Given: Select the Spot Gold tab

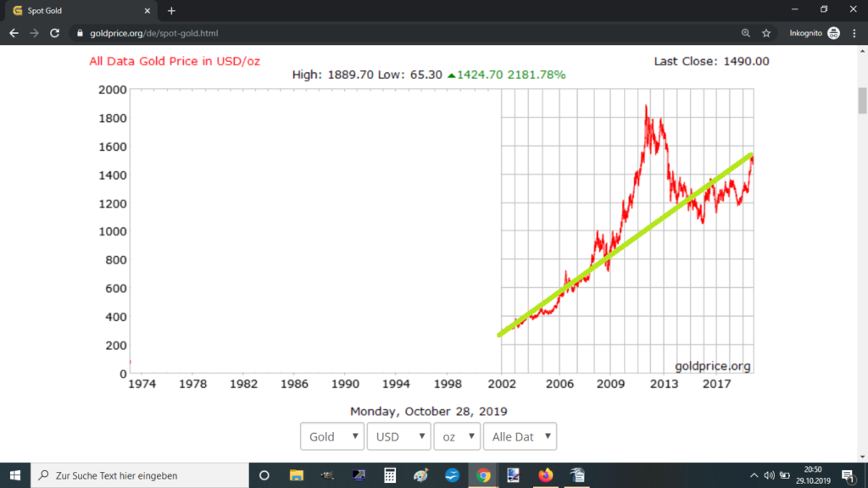Looking at the screenshot, I should 81,10.
